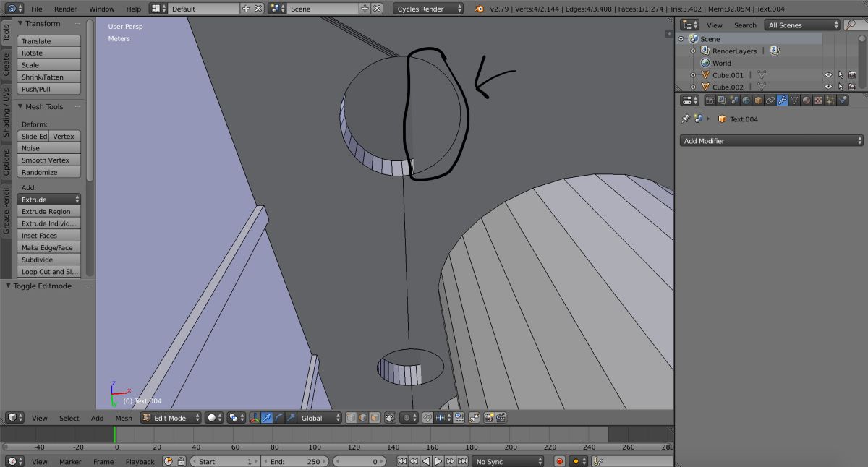Open the Modifiers tab (wrench icon)
Image resolution: width=868 pixels, height=467 pixels.
coord(783,100)
